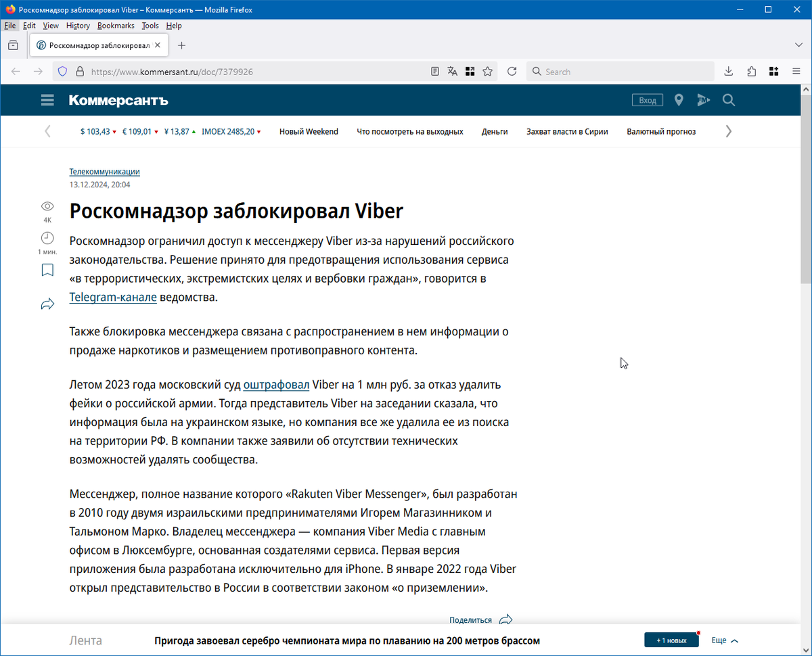
Task: Click the euro rate € 109,01
Action: [x=141, y=132]
